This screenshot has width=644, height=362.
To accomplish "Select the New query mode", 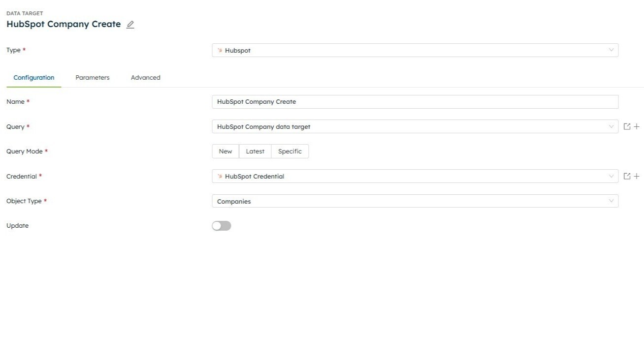I will point(225,151).
